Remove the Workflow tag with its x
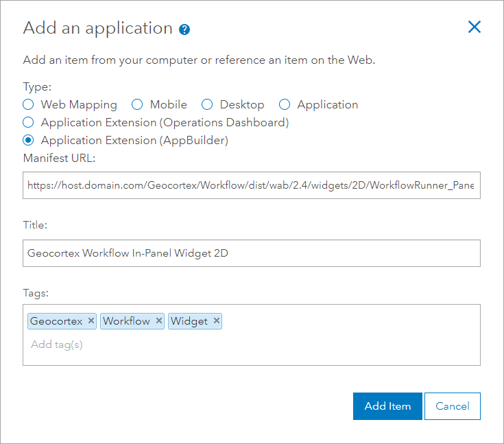This screenshot has width=504, height=444. (x=159, y=321)
